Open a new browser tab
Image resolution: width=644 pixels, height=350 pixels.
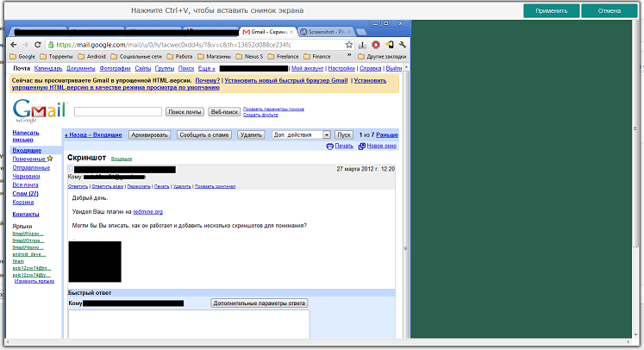(x=361, y=32)
